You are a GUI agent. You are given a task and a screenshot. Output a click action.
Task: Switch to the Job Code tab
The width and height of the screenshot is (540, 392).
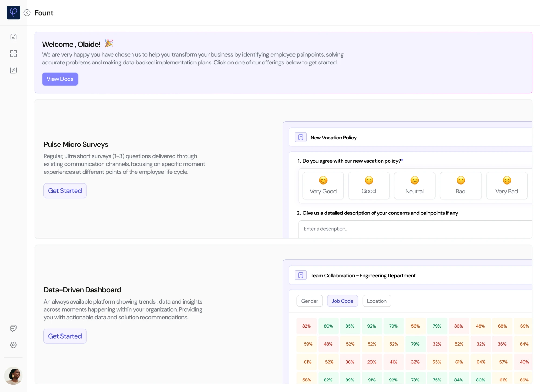coord(342,301)
